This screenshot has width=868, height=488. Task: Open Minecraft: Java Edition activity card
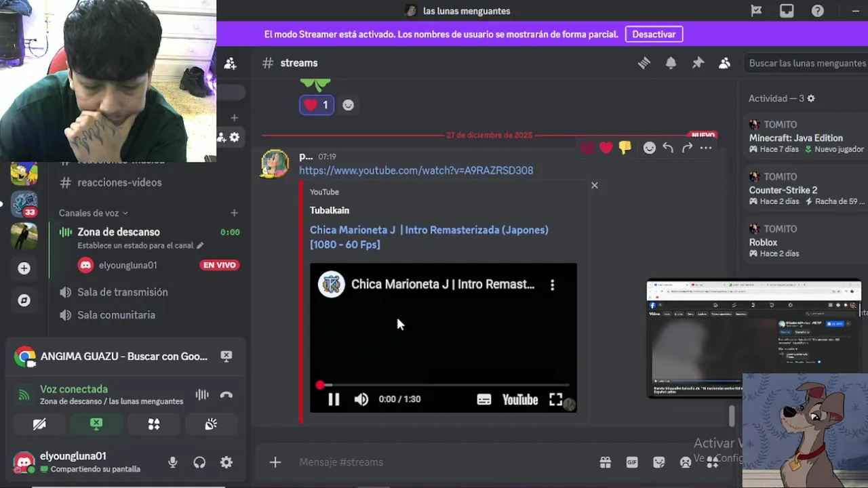[807, 137]
